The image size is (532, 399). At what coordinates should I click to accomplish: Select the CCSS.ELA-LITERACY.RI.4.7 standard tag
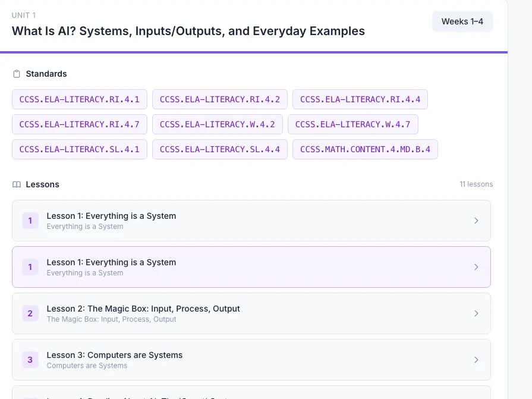pos(80,124)
